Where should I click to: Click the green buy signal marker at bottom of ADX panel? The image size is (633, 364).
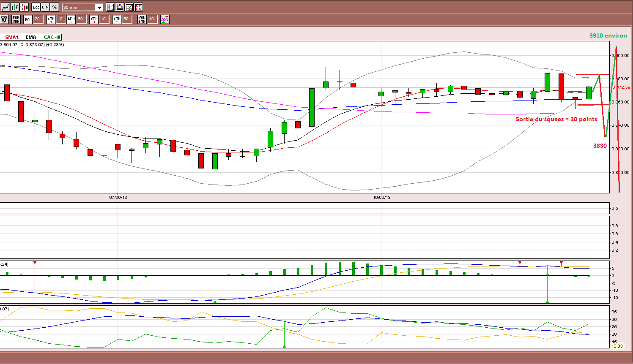point(284,346)
